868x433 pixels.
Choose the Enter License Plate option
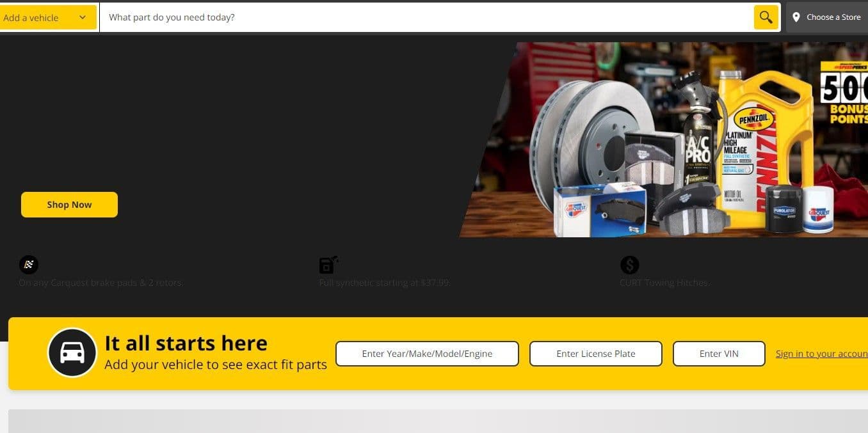click(x=596, y=354)
